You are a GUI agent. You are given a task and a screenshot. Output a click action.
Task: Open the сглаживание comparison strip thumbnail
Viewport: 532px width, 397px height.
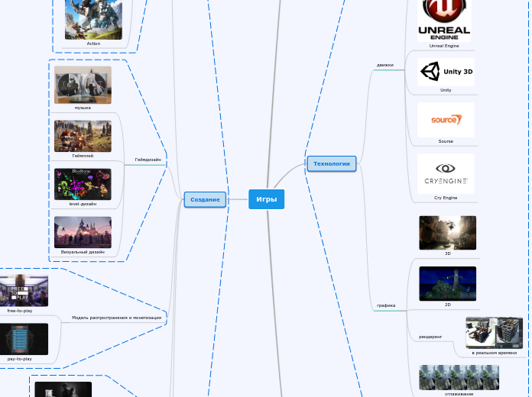(459, 378)
